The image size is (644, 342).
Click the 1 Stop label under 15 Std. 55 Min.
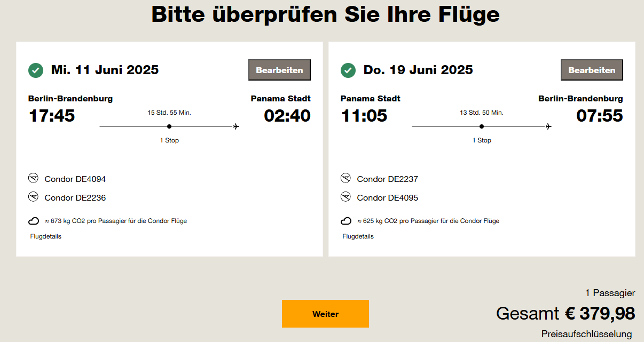[x=169, y=140]
